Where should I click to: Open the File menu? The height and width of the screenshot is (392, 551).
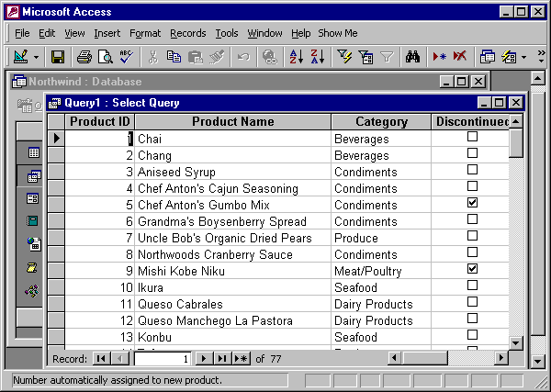click(22, 33)
